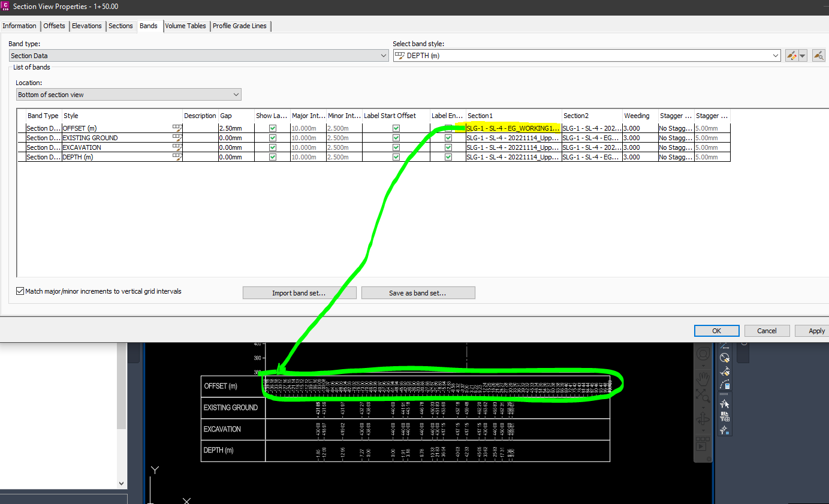Switch to the Volume Tables tab
This screenshot has width=829, height=504.
tap(186, 26)
